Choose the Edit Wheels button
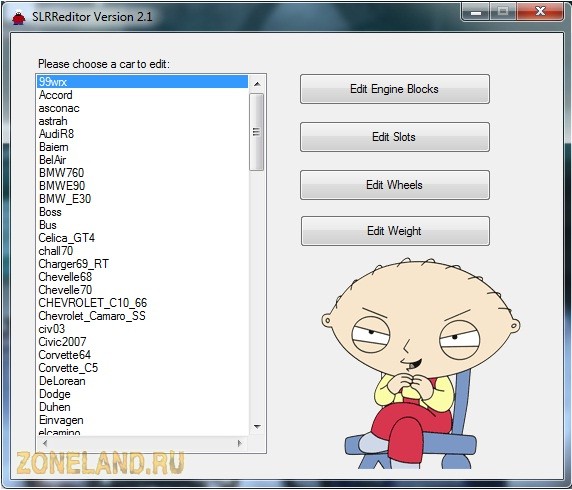The width and height of the screenshot is (572, 490). tap(395, 185)
